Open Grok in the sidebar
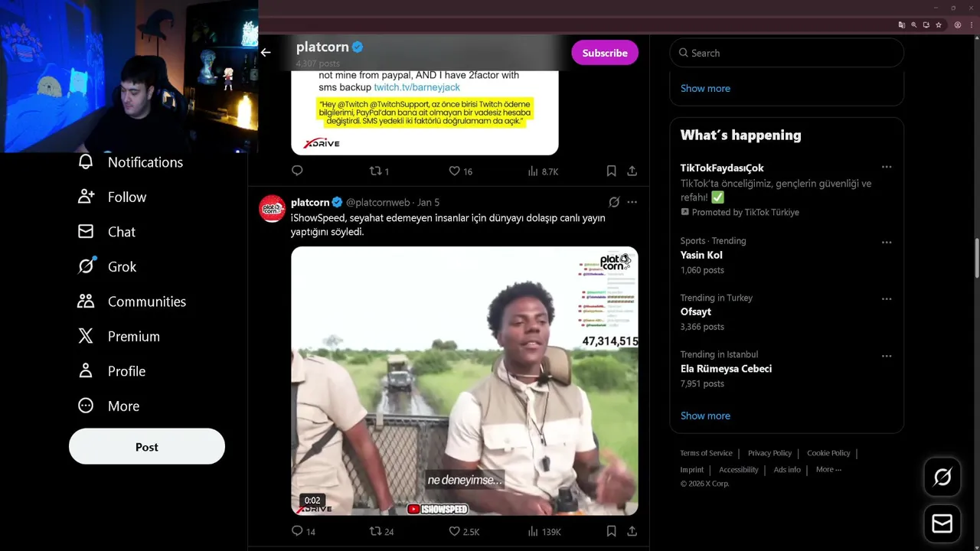This screenshot has height=551, width=980. [x=106, y=266]
